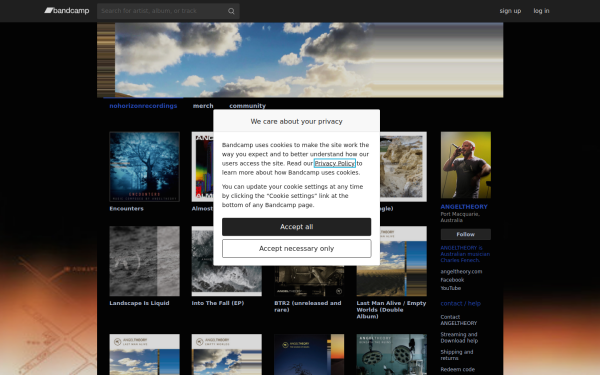Image resolution: width=600 pixels, height=375 pixels.
Task: Click the Bandcamp logo
Action: tap(67, 11)
